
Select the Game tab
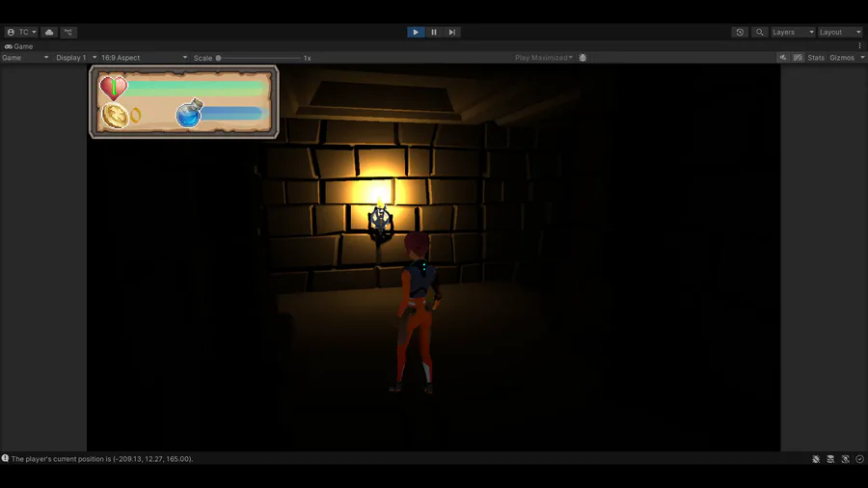click(x=19, y=46)
